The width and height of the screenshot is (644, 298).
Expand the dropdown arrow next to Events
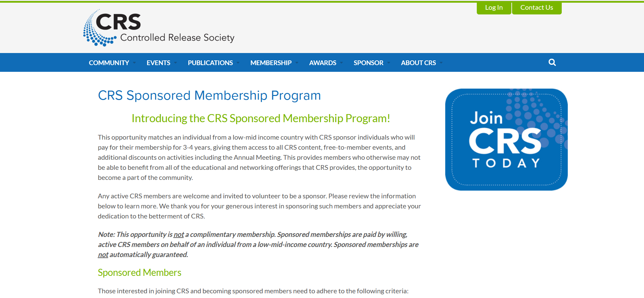point(176,63)
